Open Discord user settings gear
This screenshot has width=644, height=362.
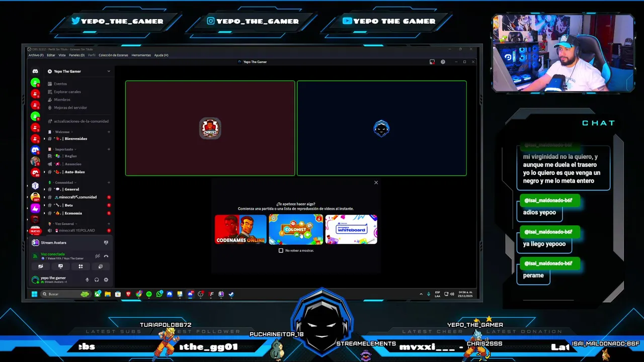(x=106, y=280)
